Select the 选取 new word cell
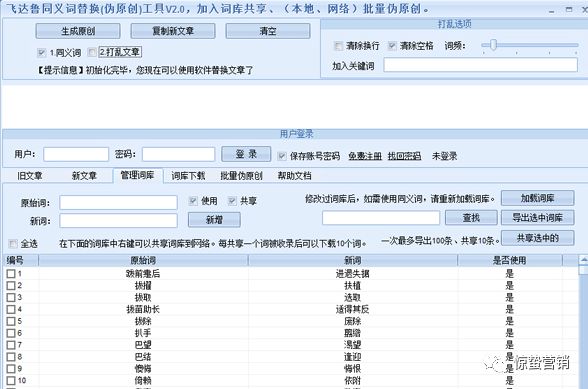 tap(352, 297)
